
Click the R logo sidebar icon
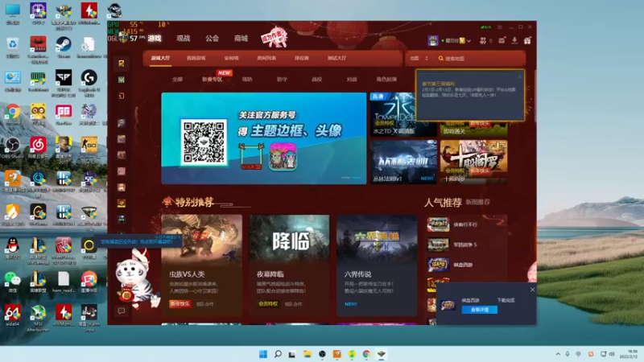[x=122, y=64]
